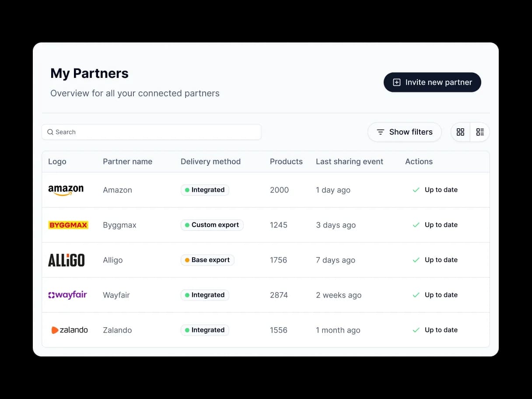532x399 pixels.
Task: Click the Byggmax logo
Action: coord(68,225)
